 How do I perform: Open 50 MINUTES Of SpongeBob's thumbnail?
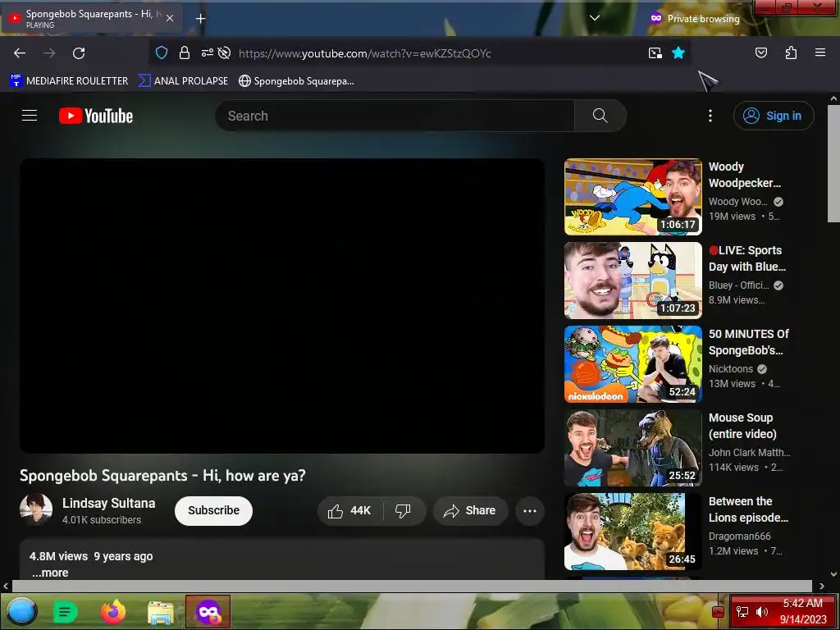[x=632, y=363]
